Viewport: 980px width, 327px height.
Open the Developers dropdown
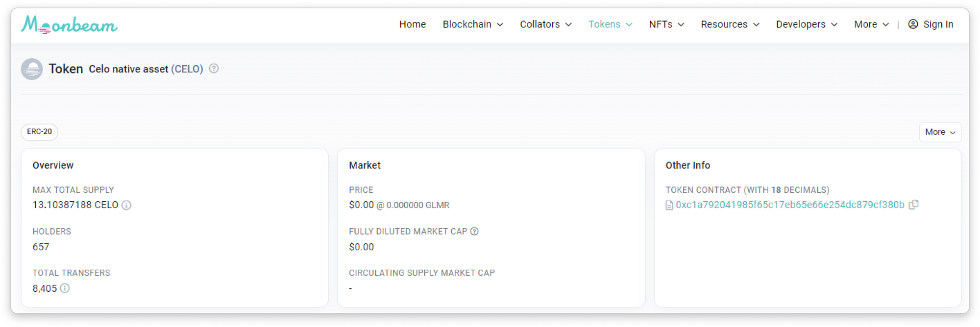point(806,24)
